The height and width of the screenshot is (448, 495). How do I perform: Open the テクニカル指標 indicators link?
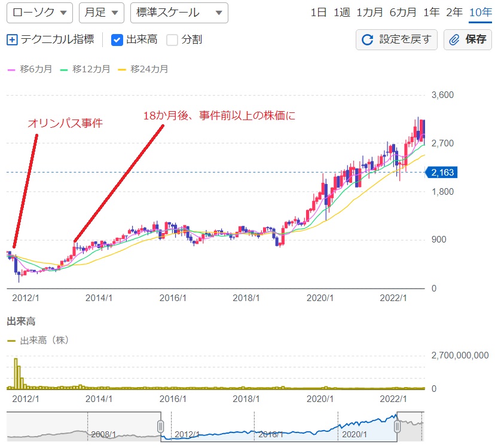pyautogui.click(x=57, y=40)
